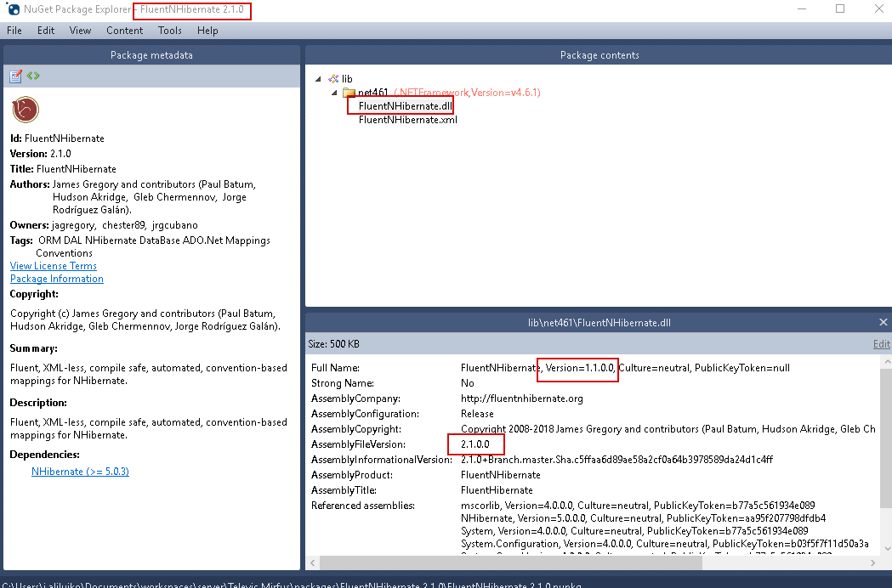The height and width of the screenshot is (588, 892).
Task: Open View License Terms link
Action: pos(54,266)
